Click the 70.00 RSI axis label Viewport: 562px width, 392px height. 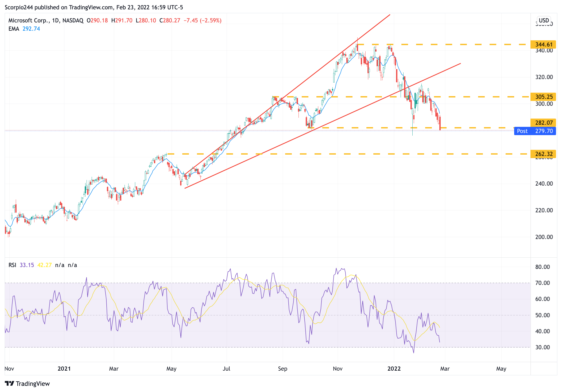(542, 283)
